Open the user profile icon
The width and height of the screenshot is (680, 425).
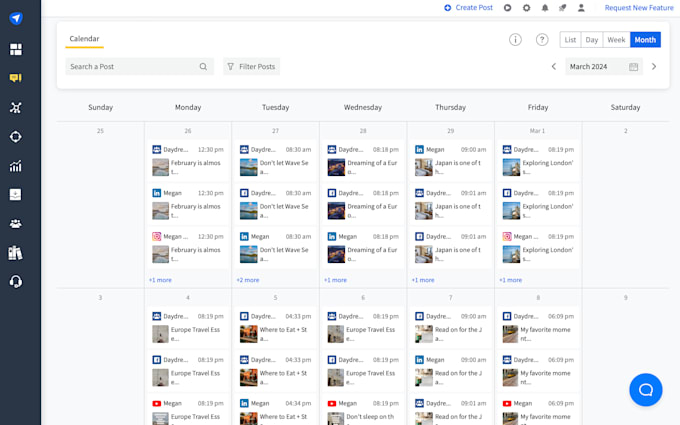coord(581,8)
